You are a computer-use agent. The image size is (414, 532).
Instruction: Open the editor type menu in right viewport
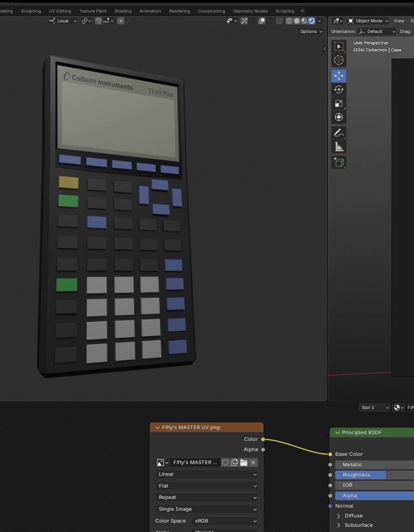[x=338, y=21]
